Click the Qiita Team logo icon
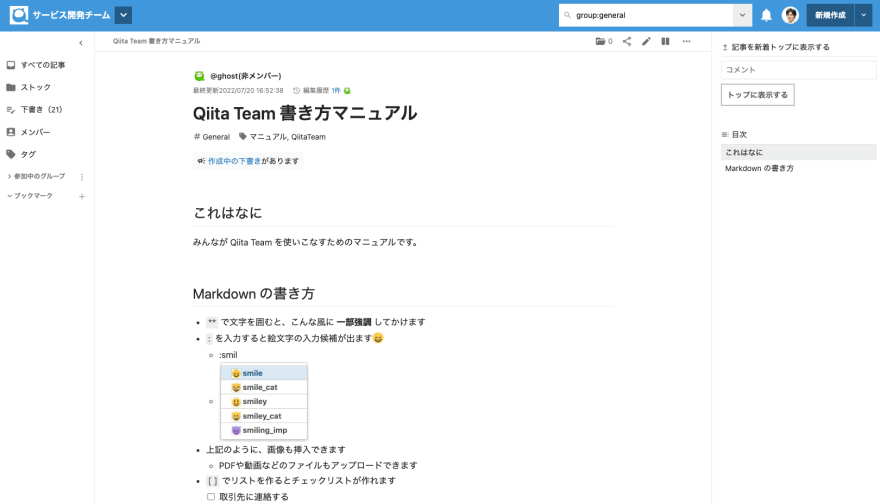 pos(19,15)
